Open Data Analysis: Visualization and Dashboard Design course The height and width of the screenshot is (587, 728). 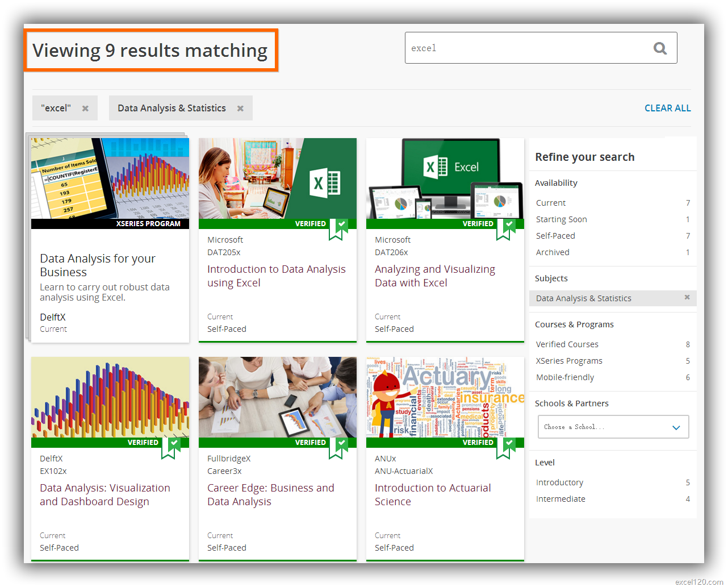105,495
